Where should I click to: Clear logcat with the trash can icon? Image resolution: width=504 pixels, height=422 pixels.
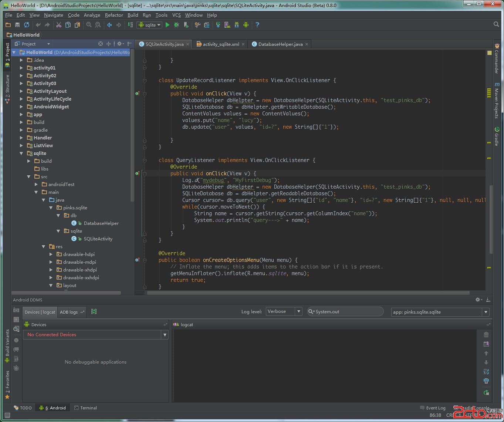(486, 335)
